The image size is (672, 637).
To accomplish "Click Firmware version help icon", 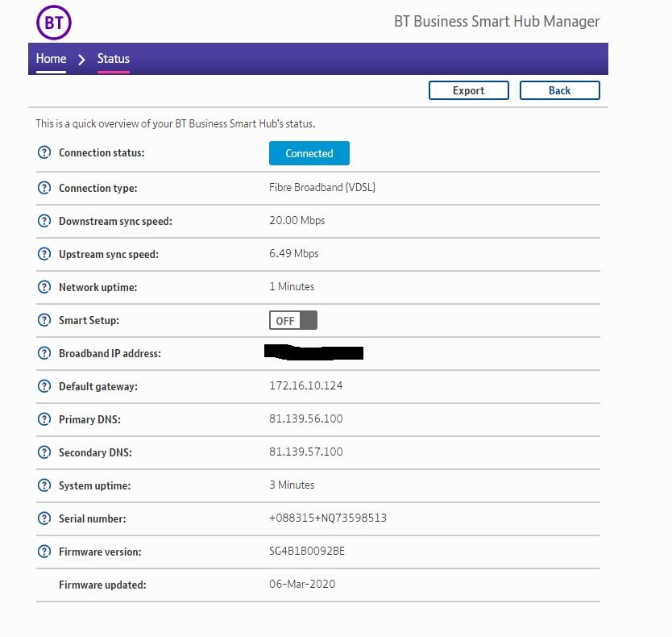I will coord(44,552).
